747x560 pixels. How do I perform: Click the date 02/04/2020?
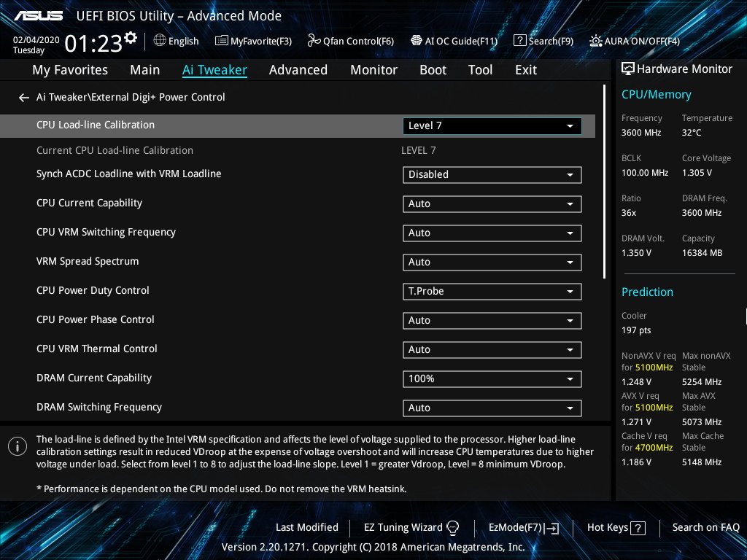pos(36,40)
